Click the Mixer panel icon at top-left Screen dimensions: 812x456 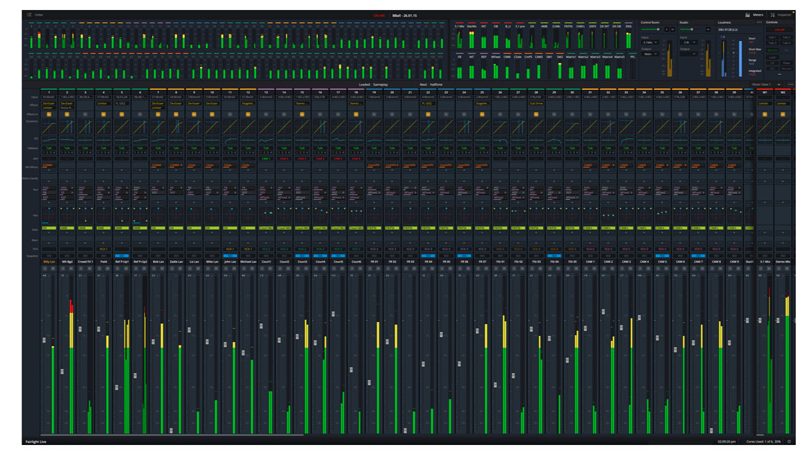coord(28,16)
